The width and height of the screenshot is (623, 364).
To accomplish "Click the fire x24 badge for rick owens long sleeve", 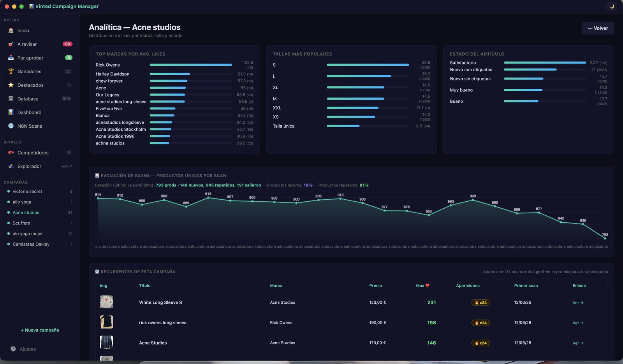I will coord(480,323).
